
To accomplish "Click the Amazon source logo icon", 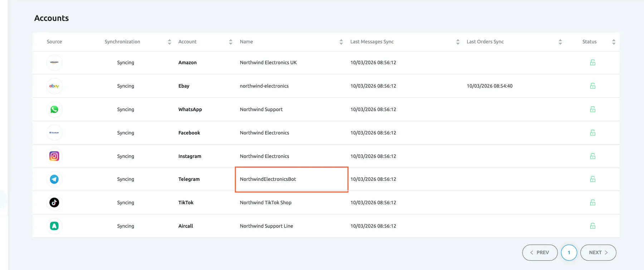I will coord(54,63).
